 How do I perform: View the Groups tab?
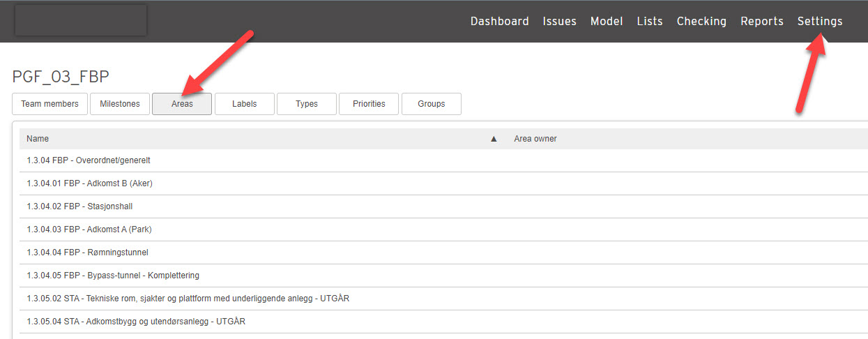tap(432, 104)
